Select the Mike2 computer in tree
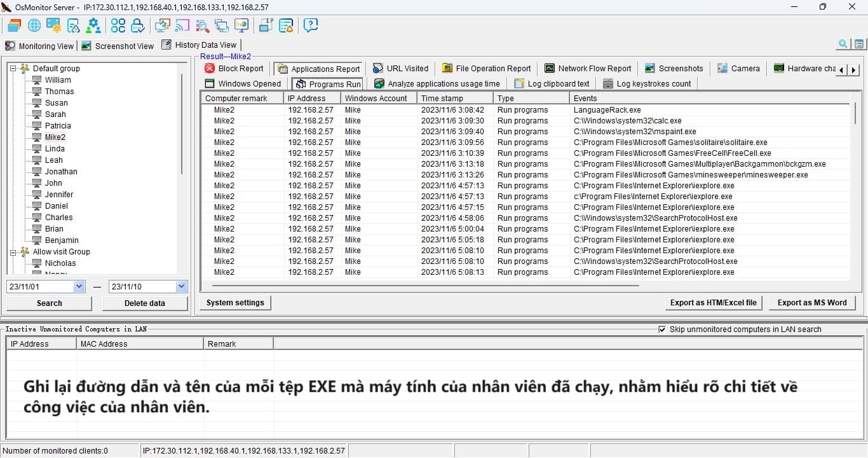Image resolution: width=868 pixels, height=458 pixels. 55,137
